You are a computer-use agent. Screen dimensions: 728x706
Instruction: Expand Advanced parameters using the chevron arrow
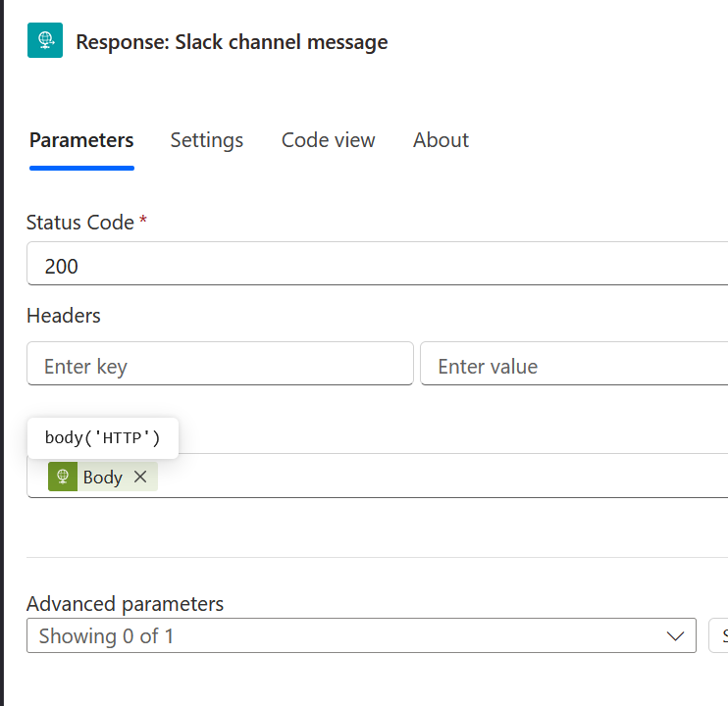click(x=675, y=636)
